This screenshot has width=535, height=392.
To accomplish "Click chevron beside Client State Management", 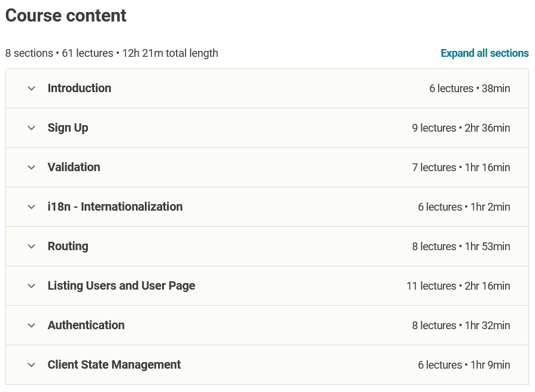I will tap(32, 365).
